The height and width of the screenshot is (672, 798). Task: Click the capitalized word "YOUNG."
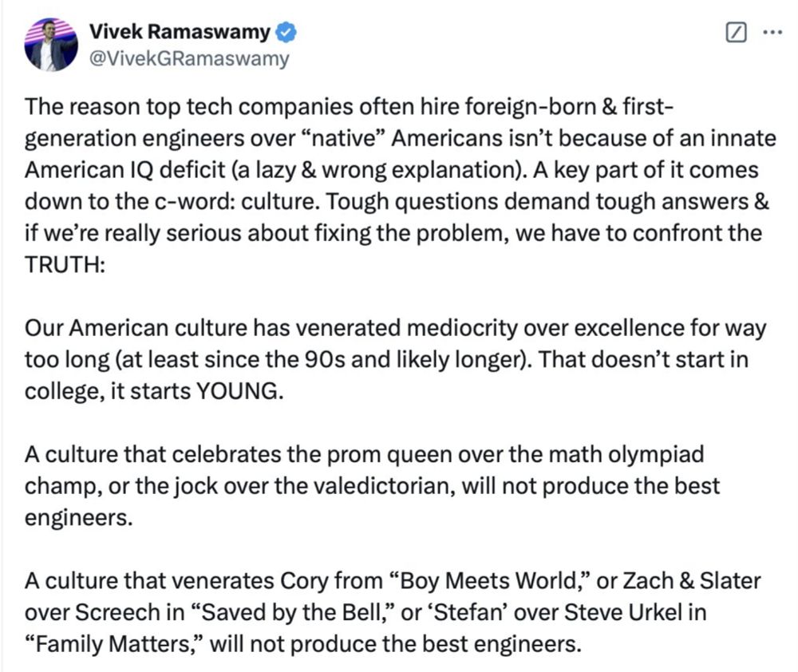click(x=239, y=391)
